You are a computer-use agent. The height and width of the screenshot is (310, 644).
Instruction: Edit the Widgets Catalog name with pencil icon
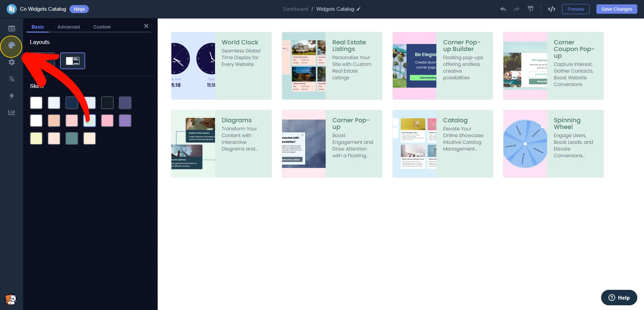coord(358,9)
